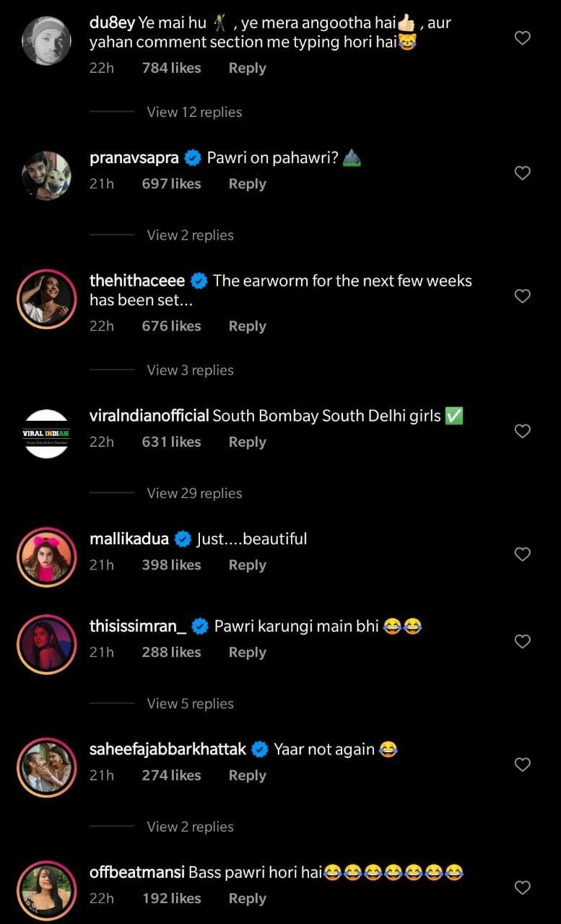View who liked du8ey's comment (784 likes)
Viewport: 561px width, 924px height.
[171, 68]
